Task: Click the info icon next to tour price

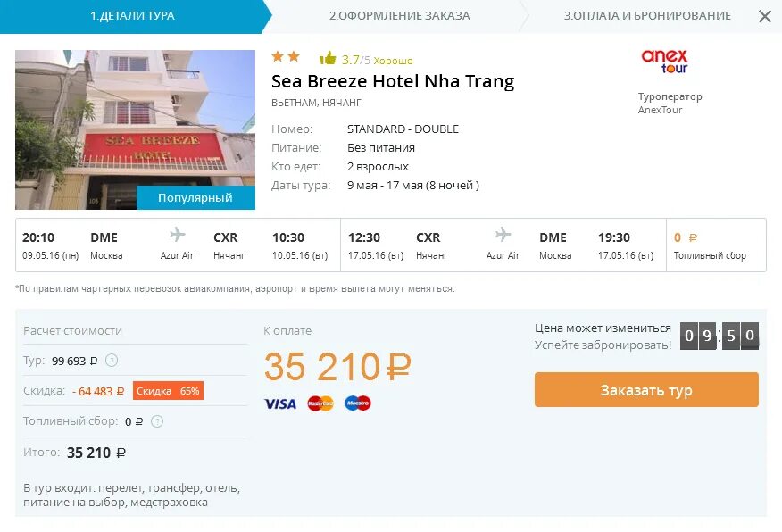Action: tap(112, 361)
